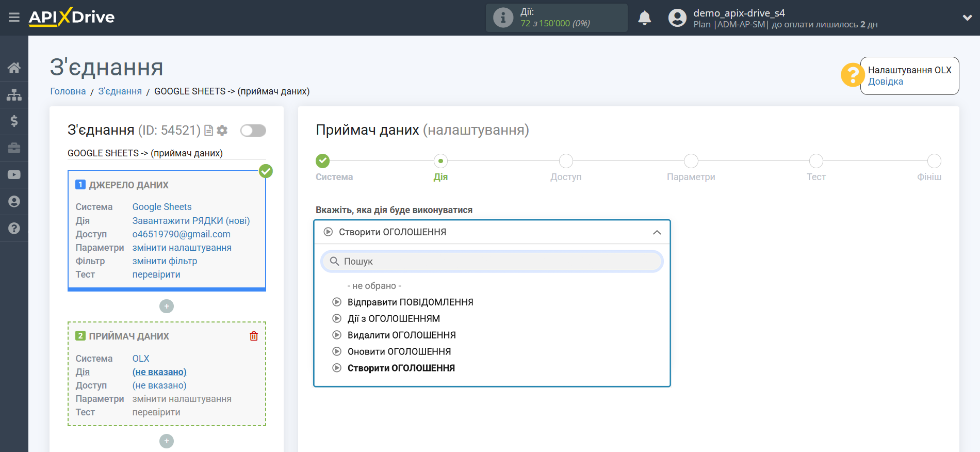Screen dimensions: 980x452
Task: Select Створити ОГОЛОШЕННЯ in list
Action: tap(401, 368)
